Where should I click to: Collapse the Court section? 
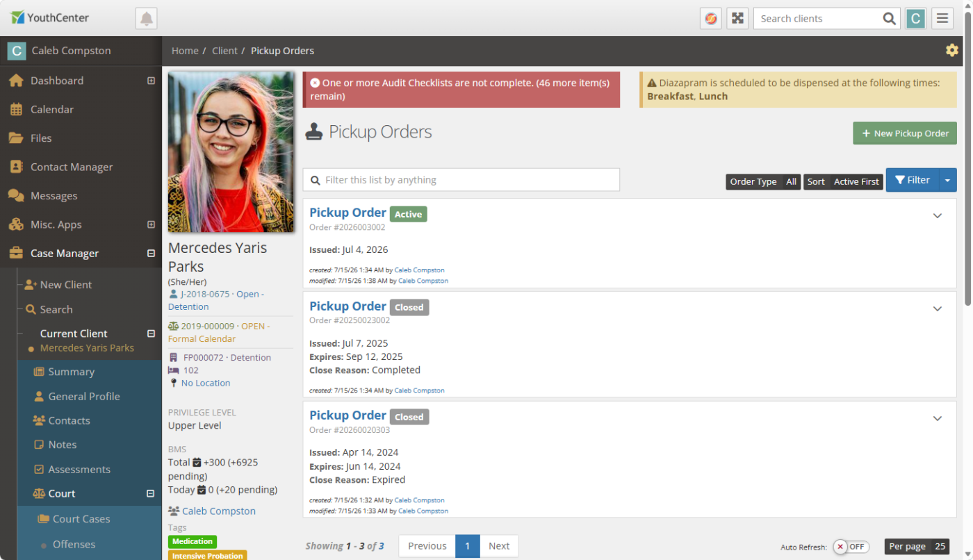click(150, 494)
